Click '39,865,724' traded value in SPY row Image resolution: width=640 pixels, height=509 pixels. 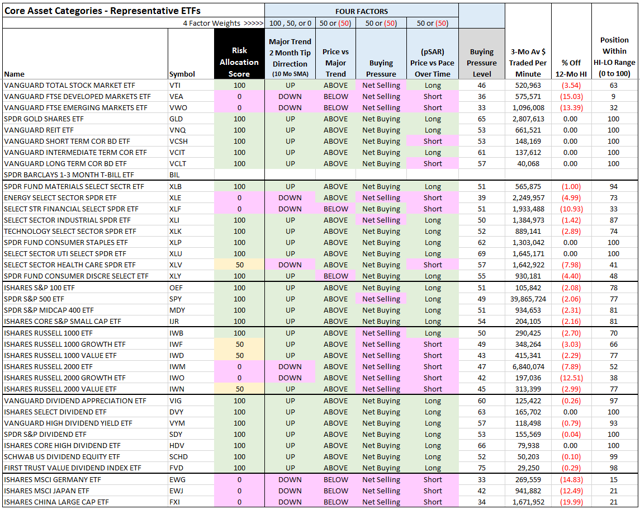click(x=528, y=299)
